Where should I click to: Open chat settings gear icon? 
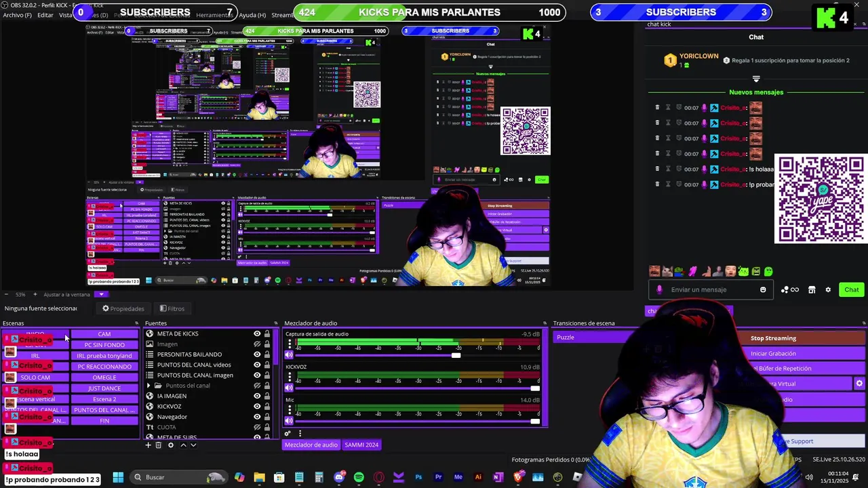828,290
